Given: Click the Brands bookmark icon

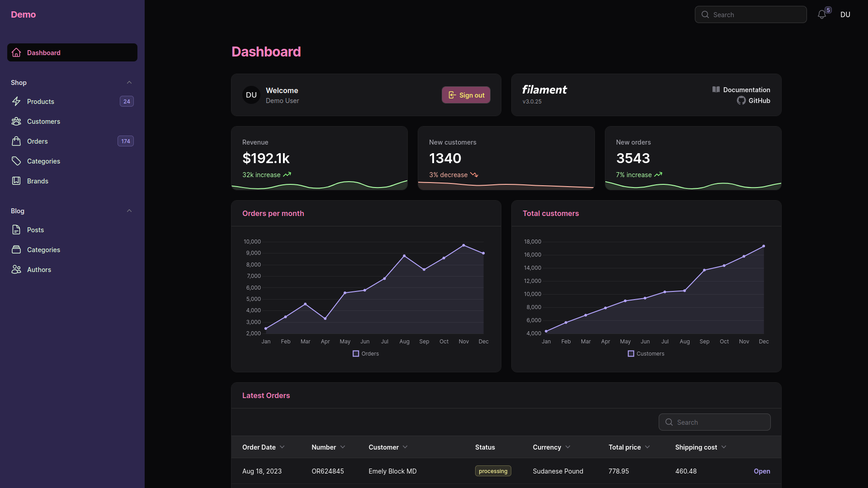Looking at the screenshot, I should (x=16, y=181).
